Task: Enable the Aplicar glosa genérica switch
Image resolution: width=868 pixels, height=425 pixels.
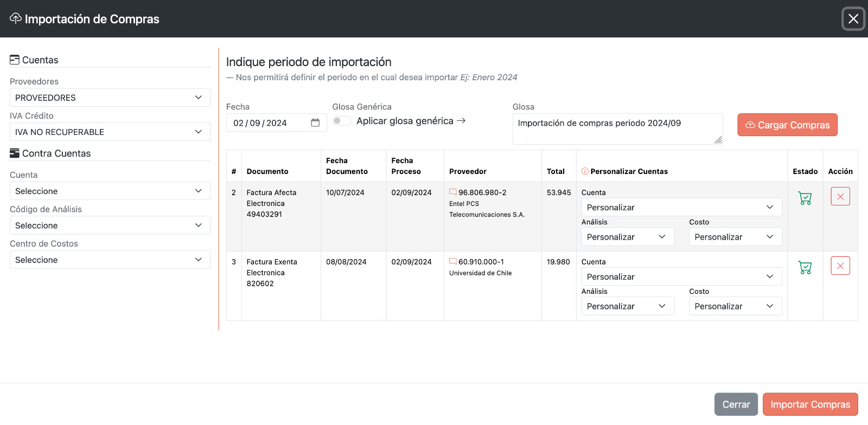Action: (x=342, y=121)
